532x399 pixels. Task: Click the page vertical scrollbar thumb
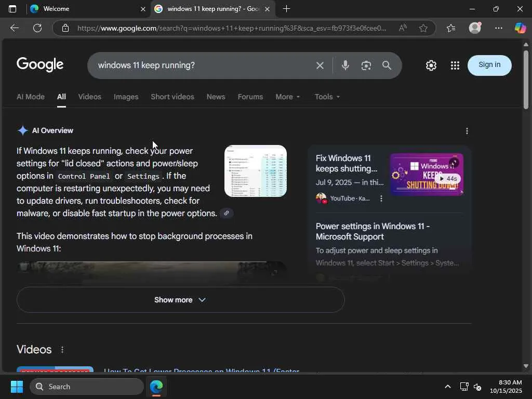[526, 79]
